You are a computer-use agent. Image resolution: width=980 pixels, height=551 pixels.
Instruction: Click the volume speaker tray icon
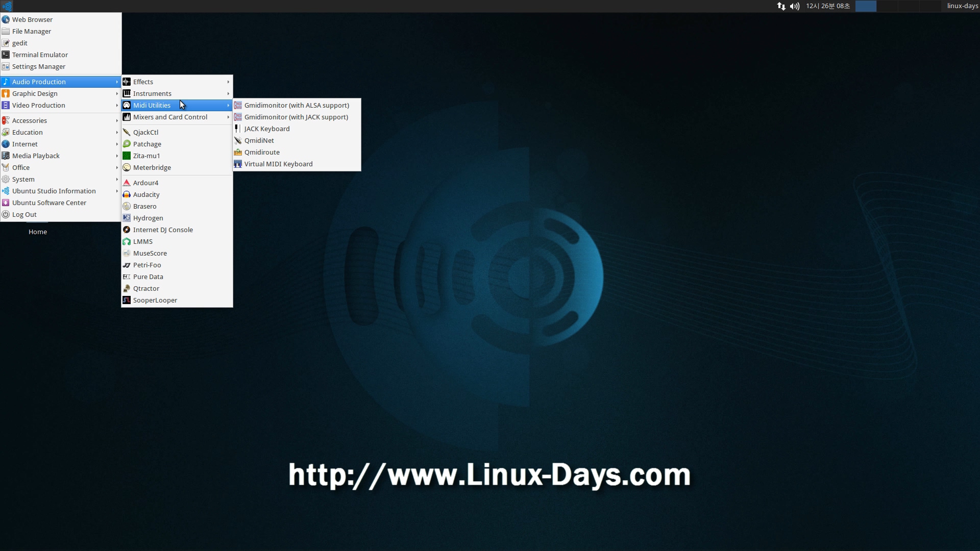795,6
